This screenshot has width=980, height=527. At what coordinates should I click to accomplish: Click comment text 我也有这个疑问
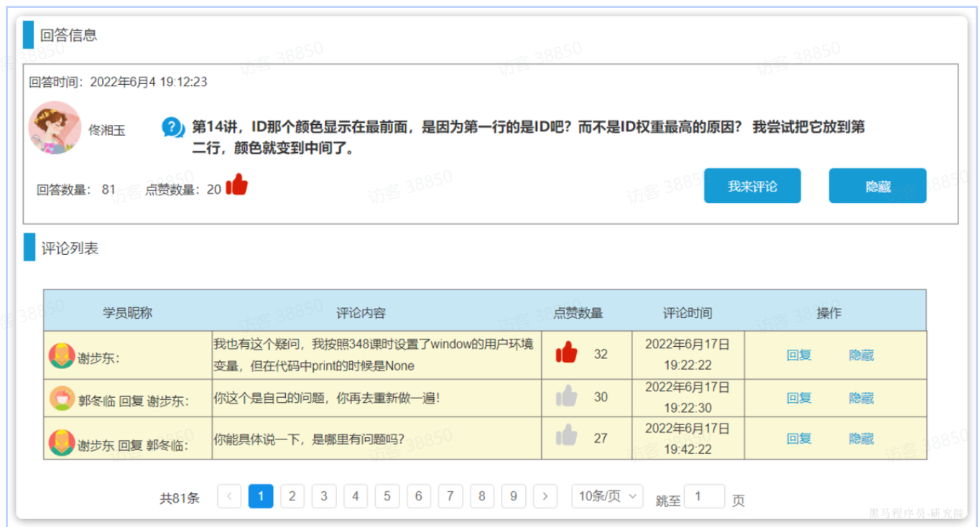[374, 355]
